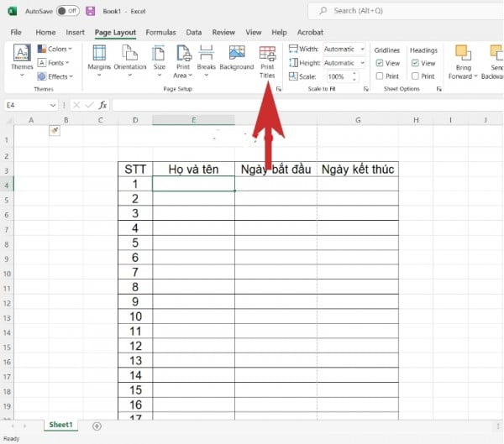Click the formula bar input
504x444 pixels.
pos(308,105)
